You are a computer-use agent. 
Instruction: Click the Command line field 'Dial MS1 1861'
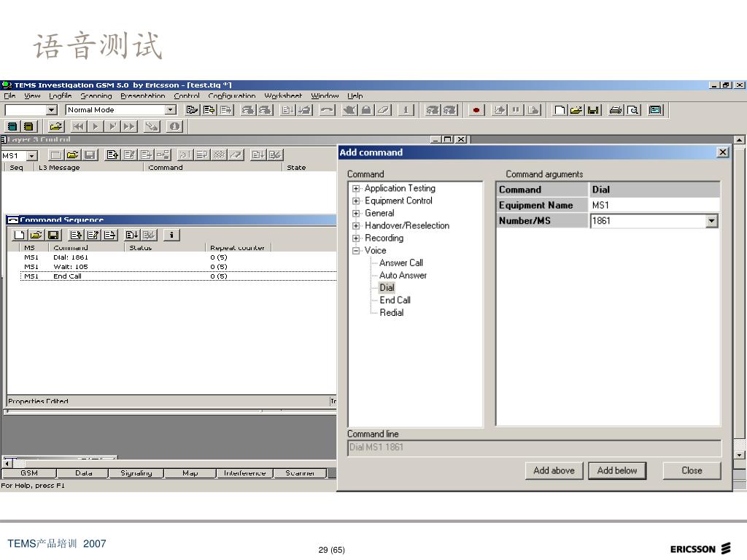[x=535, y=448]
